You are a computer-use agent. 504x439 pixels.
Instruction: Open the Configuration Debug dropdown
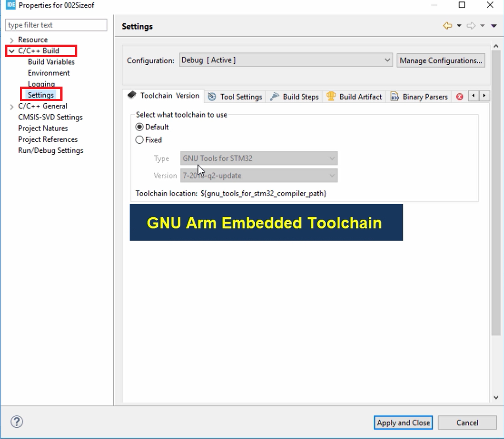tap(286, 60)
